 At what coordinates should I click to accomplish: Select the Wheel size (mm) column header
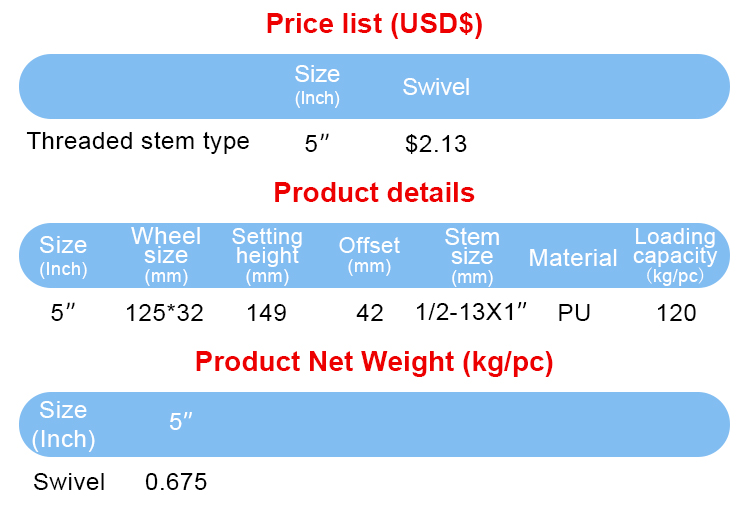(x=166, y=255)
